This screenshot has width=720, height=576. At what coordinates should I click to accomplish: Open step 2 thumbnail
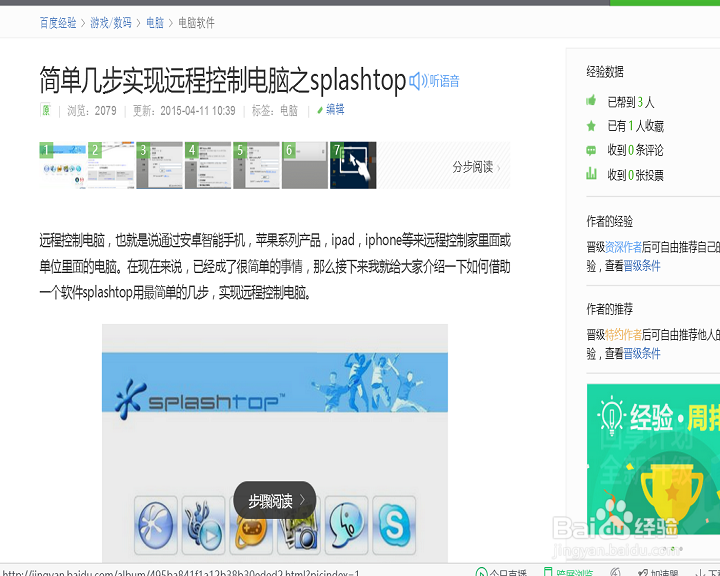[111, 165]
